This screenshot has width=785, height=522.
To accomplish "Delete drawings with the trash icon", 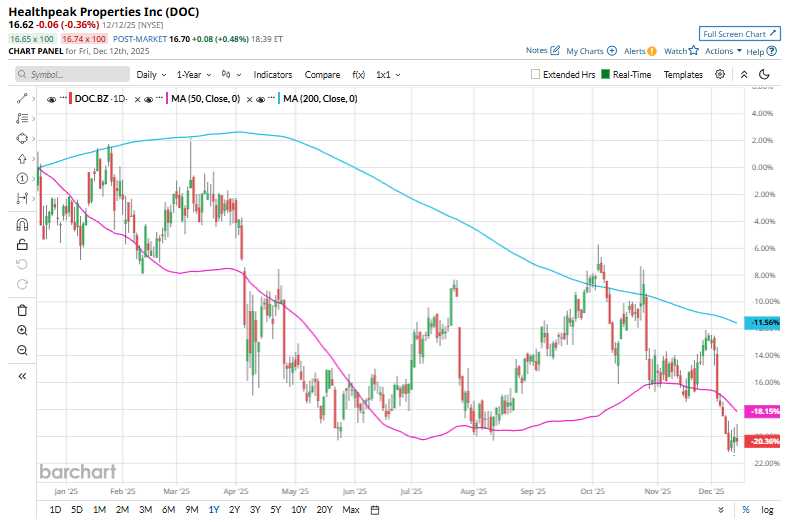I will (22, 310).
